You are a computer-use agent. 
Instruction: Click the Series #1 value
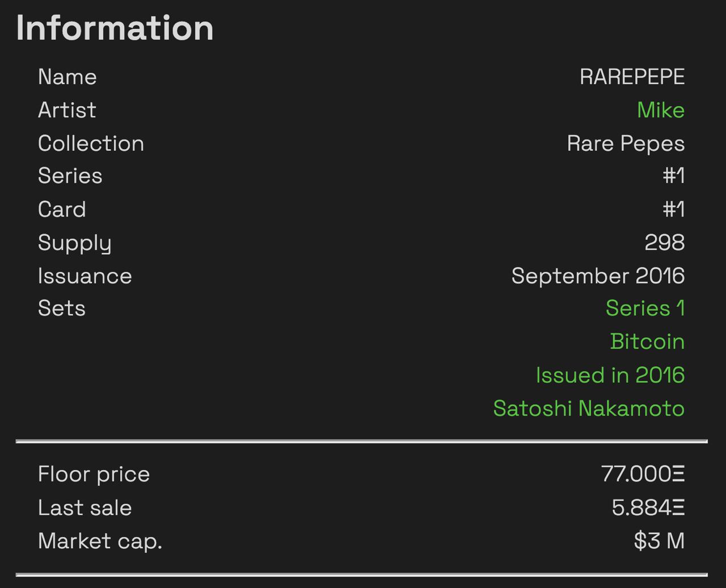(674, 176)
